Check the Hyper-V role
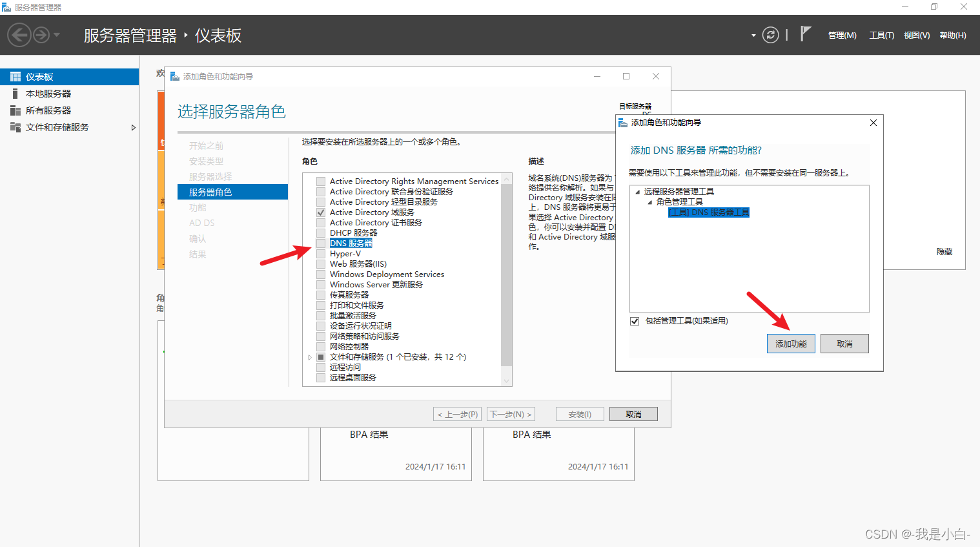Screen dimensions: 980x547 (x=321, y=254)
